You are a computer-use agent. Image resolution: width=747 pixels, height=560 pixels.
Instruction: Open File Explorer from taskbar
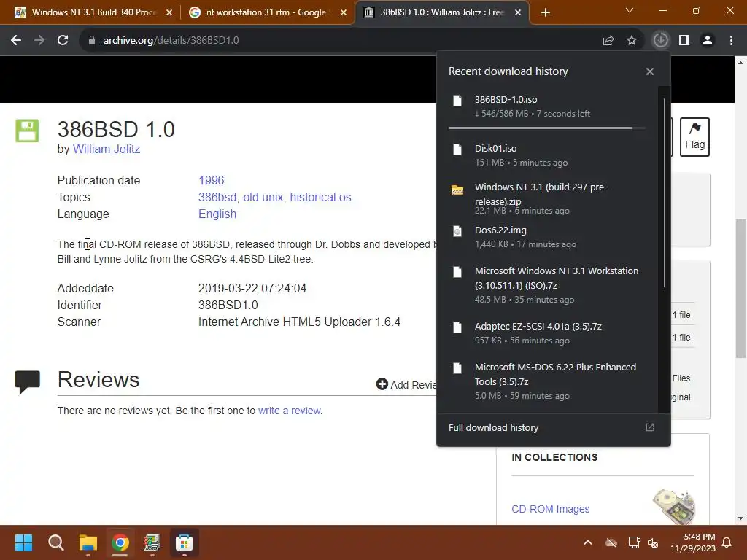(88, 542)
